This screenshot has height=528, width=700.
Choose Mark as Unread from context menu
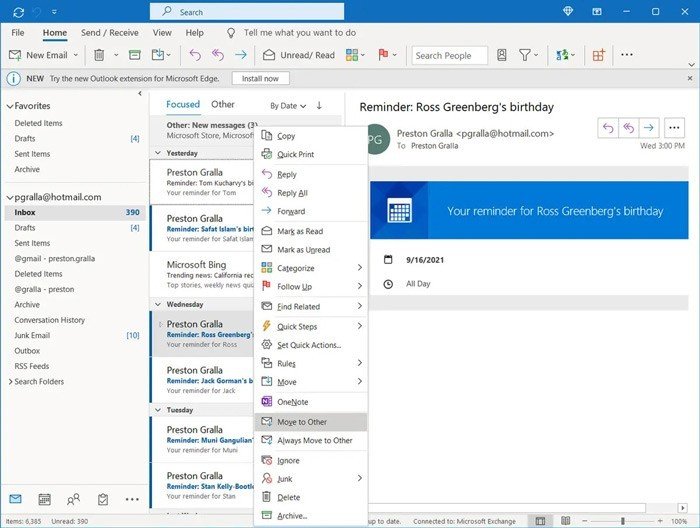pyautogui.click(x=303, y=250)
